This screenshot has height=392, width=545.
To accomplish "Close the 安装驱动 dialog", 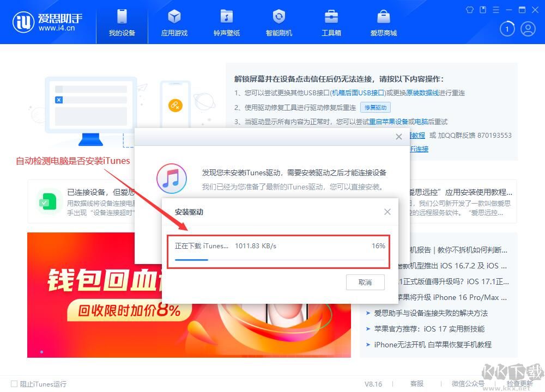I will click(x=387, y=212).
